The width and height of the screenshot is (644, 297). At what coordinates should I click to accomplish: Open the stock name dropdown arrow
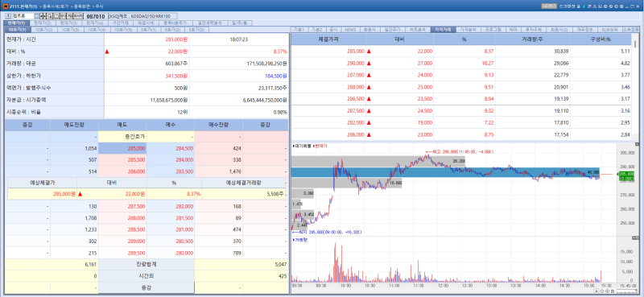coord(36,16)
